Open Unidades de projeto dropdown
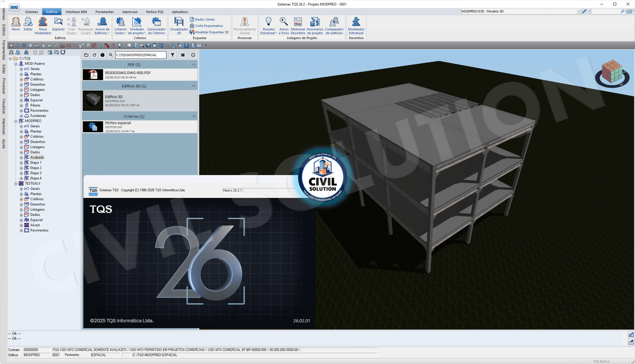Image resolution: width=635 pixels, height=364 pixels. 137,26
